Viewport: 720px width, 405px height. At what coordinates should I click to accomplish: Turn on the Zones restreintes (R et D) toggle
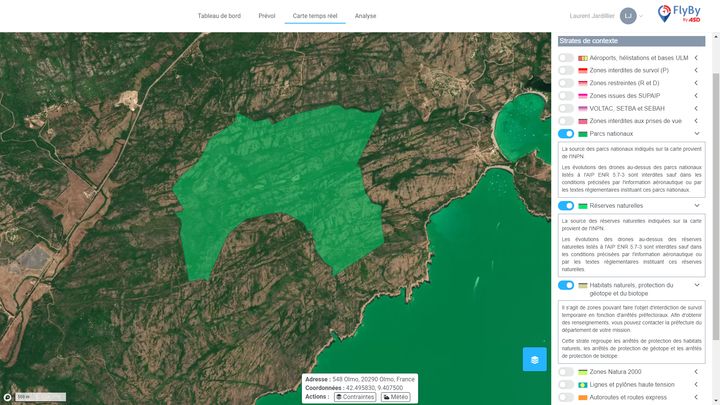(566, 83)
